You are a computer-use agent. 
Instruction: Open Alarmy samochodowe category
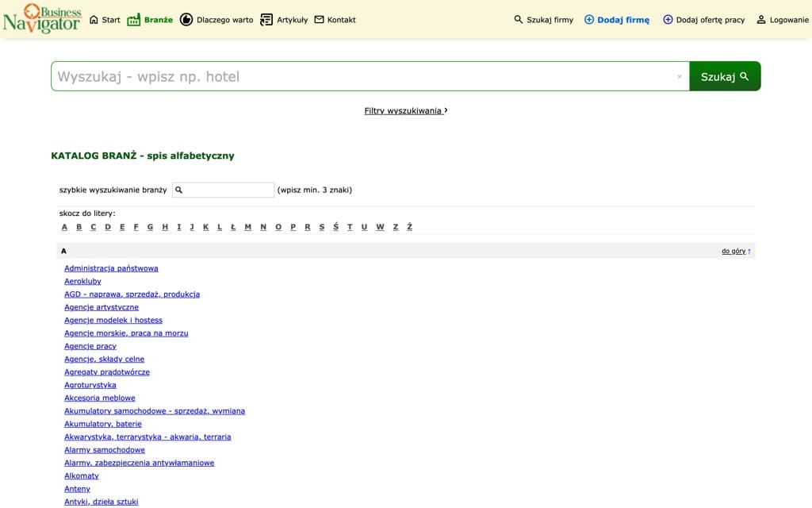pyautogui.click(x=105, y=449)
